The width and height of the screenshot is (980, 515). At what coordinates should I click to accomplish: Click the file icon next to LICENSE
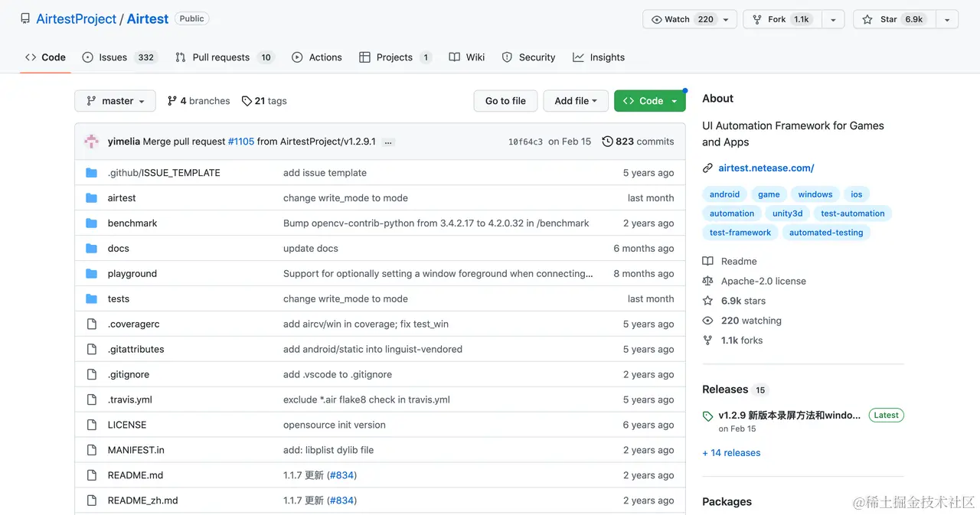pos(92,425)
